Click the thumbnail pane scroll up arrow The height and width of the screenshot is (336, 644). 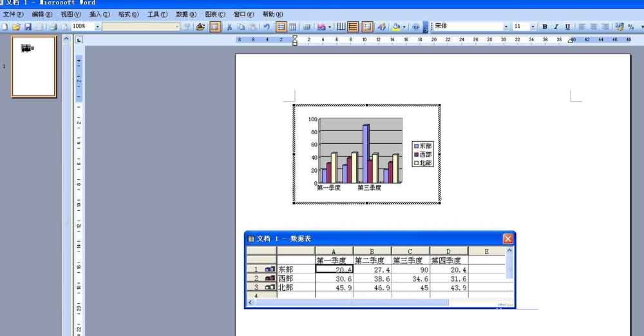66,39
